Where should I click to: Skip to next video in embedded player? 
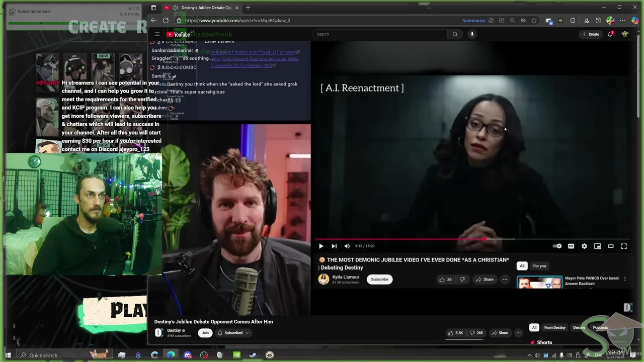pos(334,246)
